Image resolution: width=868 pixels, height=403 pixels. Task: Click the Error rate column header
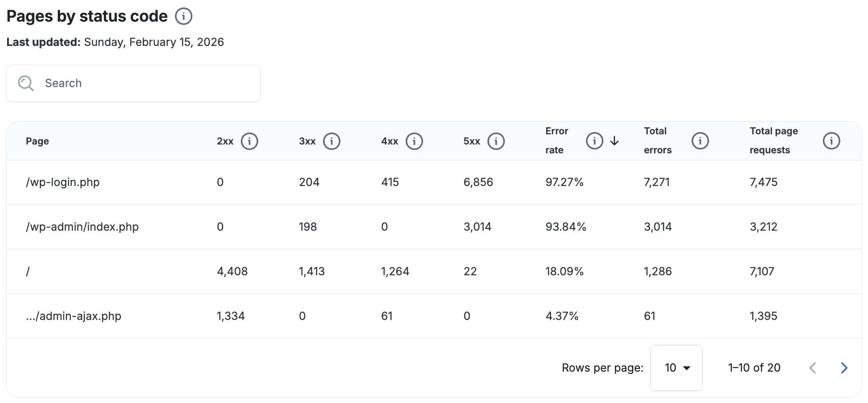556,141
